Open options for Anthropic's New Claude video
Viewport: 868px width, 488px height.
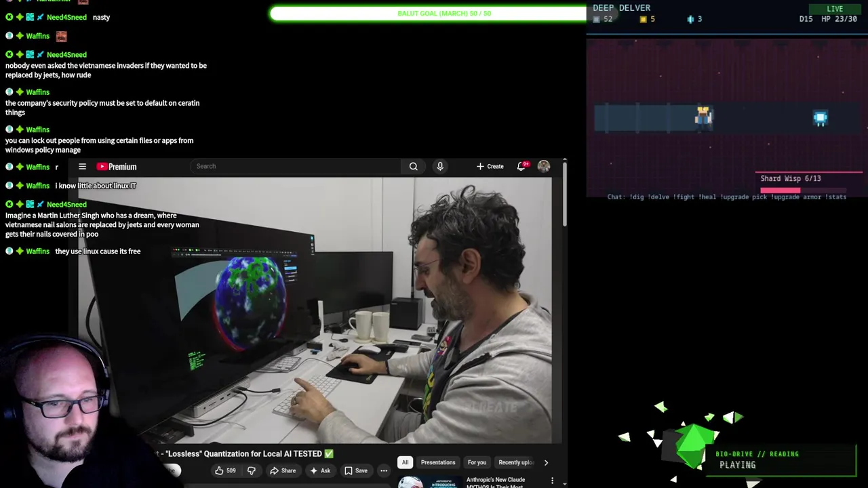click(552, 481)
